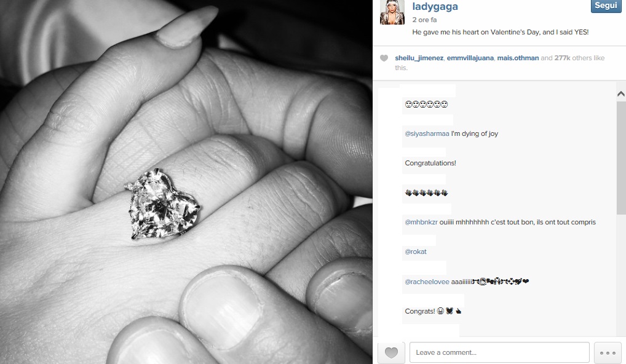
Task: Click the @mhbnkzr mention
Action: point(421,223)
